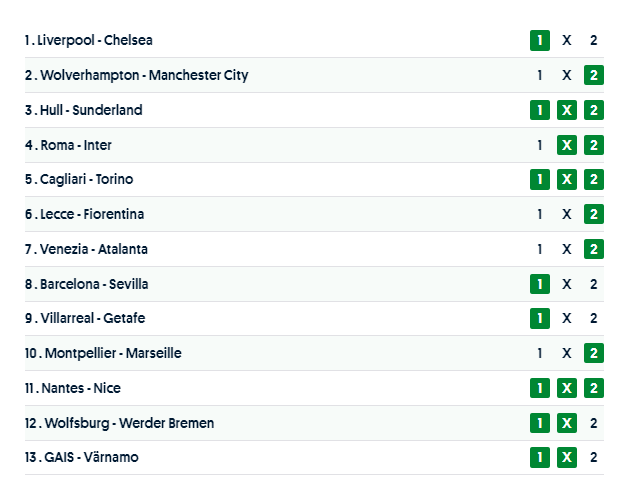Select away win for Wolfsburg - Werder Bremen
626x488 pixels.
tap(594, 423)
